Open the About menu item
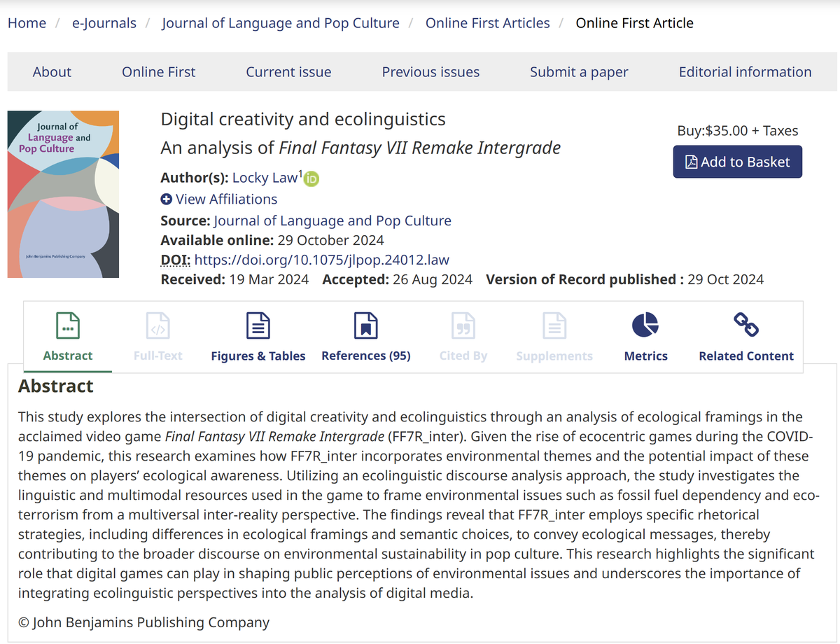Screen dimensions: 840x644 52,72
